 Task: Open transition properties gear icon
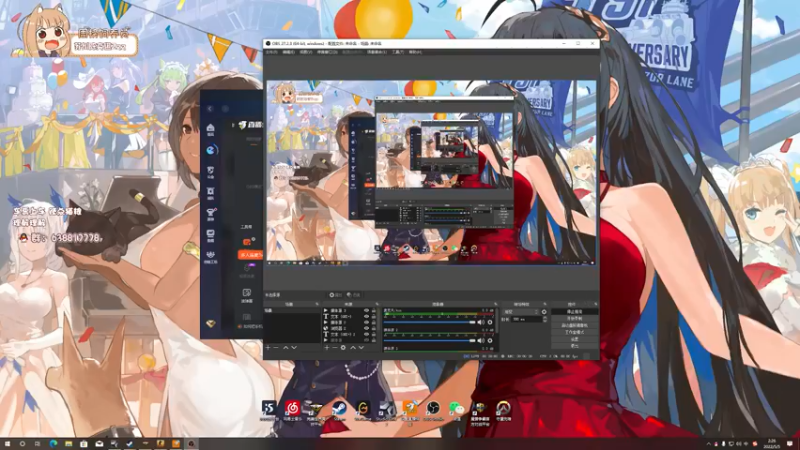click(544, 312)
